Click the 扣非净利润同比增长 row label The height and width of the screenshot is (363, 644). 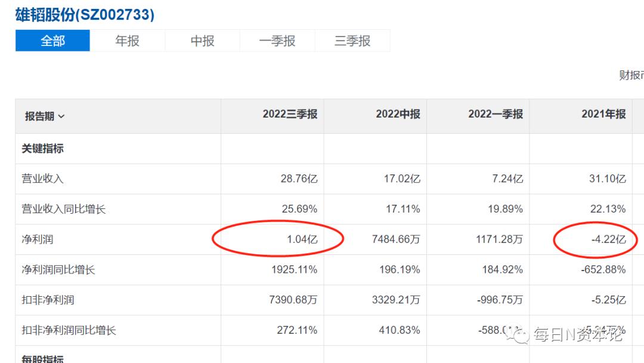click(69, 330)
